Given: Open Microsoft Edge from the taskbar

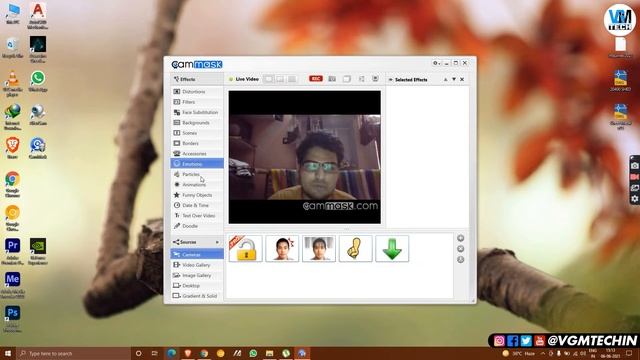Looking at the screenshot, I should click(x=171, y=353).
